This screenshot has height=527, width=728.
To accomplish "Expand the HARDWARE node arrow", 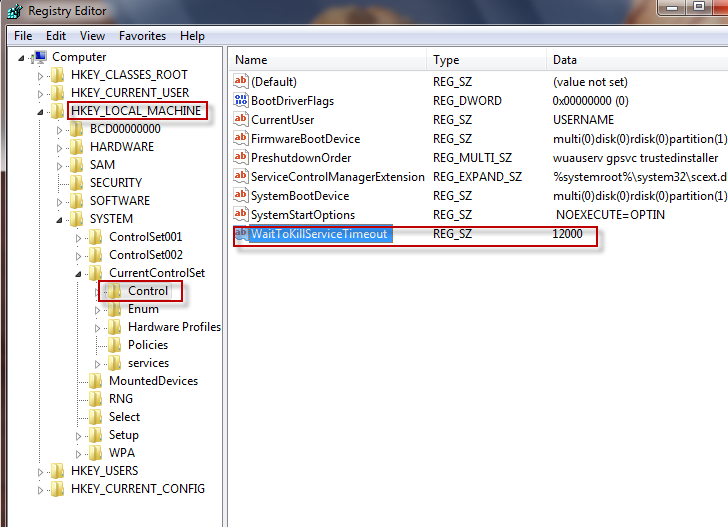I will point(59,148).
